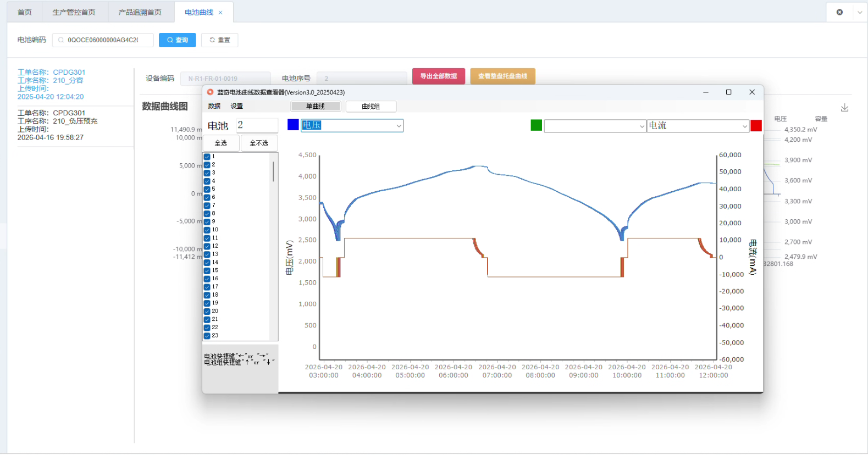
Task: Toggle checkbox for battery 11
Action: pos(207,238)
